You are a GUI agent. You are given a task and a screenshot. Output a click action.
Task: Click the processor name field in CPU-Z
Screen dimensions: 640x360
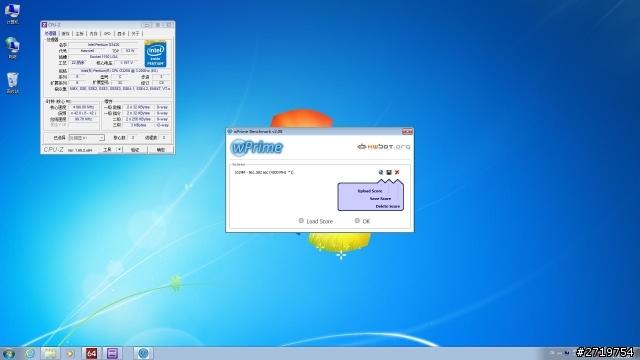pos(104,44)
